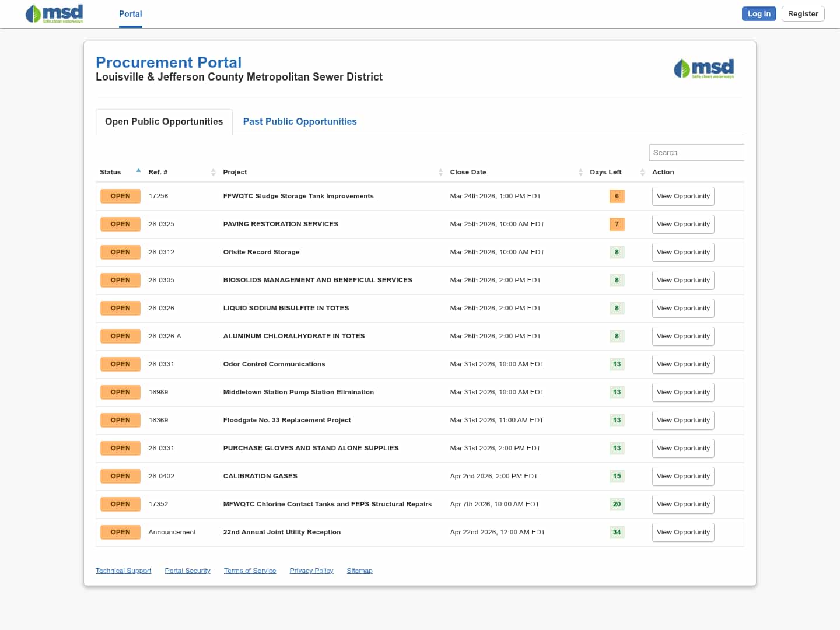840x630 pixels.
Task: View Opportunity for 22nd Annual Joint Utility Reception
Action: [683, 532]
